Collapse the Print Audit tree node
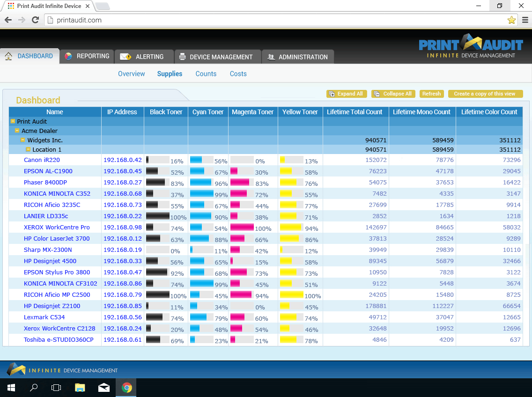The image size is (532, 397). [x=13, y=121]
